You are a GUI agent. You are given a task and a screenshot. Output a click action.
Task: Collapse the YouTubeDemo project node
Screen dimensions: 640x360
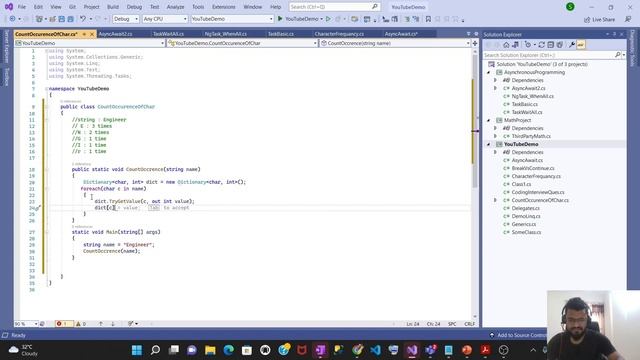tap(489, 144)
